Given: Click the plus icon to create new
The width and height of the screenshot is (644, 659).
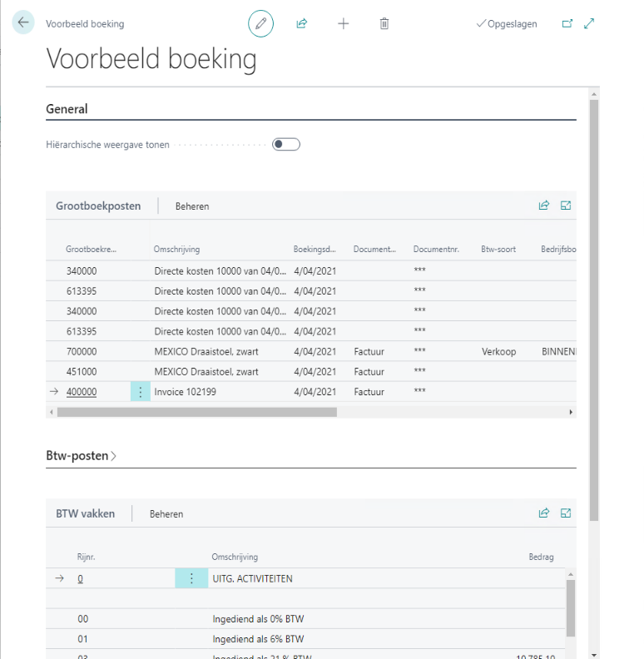Looking at the screenshot, I should tap(343, 24).
